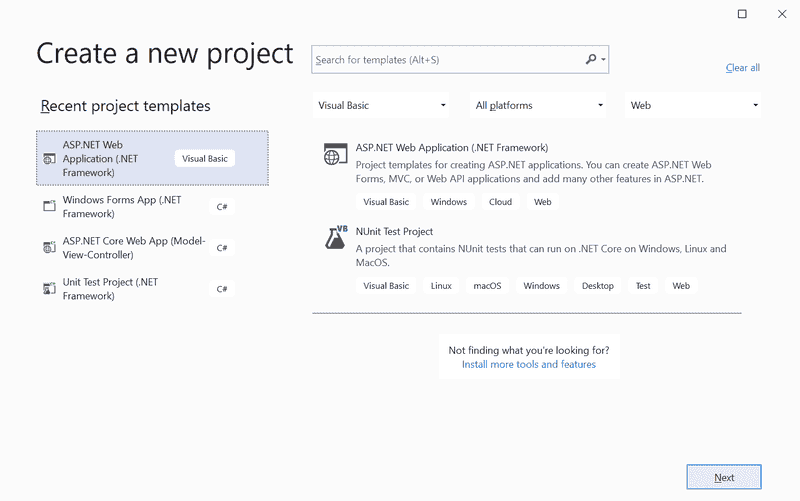Click Web tag under NUnit Test Project

pos(681,286)
